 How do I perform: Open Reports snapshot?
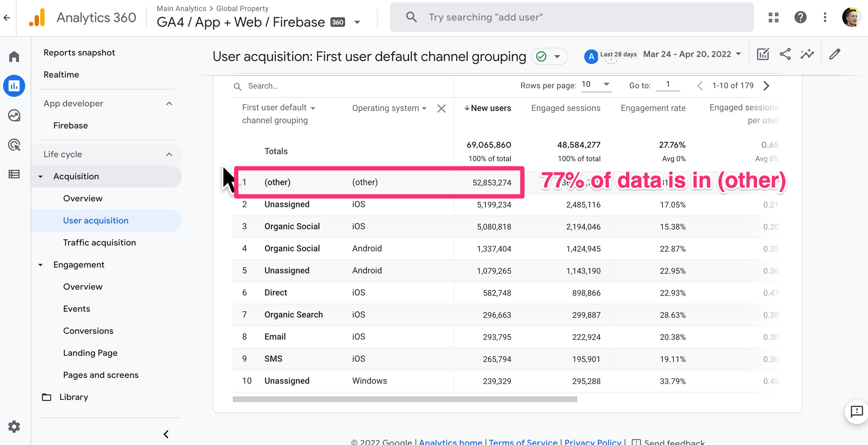79,52
